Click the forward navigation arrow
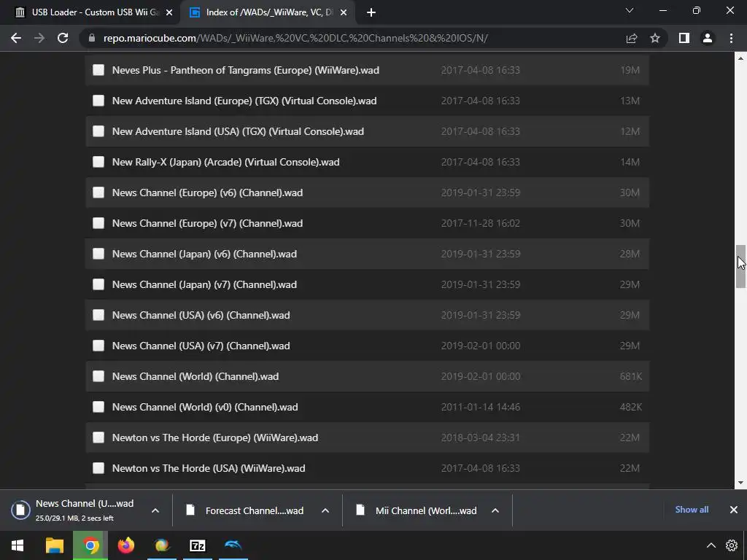 (x=39, y=38)
